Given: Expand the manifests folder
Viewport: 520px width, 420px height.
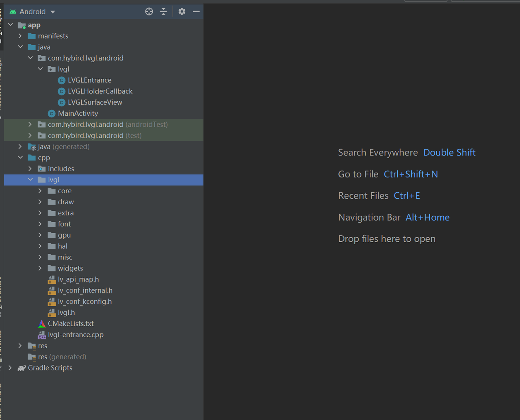Looking at the screenshot, I should point(20,36).
